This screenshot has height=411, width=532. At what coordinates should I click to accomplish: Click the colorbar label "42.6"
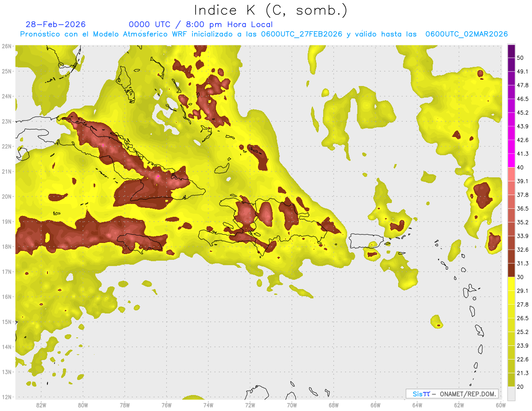coord(523,140)
